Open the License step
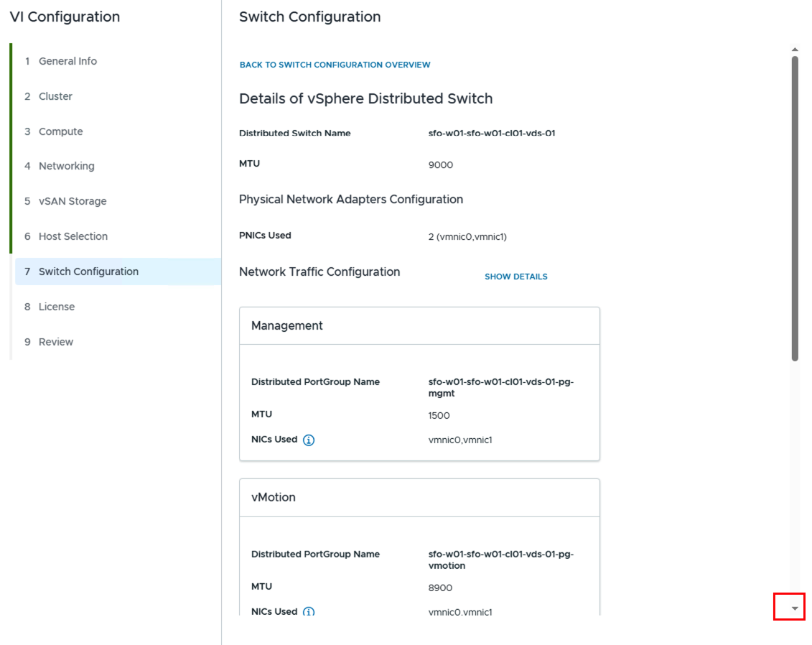 (57, 307)
